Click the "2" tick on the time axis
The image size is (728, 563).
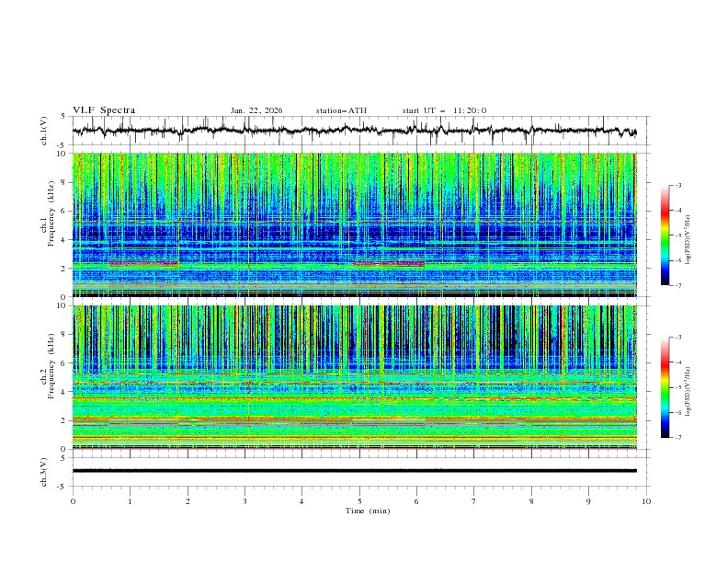188,501
